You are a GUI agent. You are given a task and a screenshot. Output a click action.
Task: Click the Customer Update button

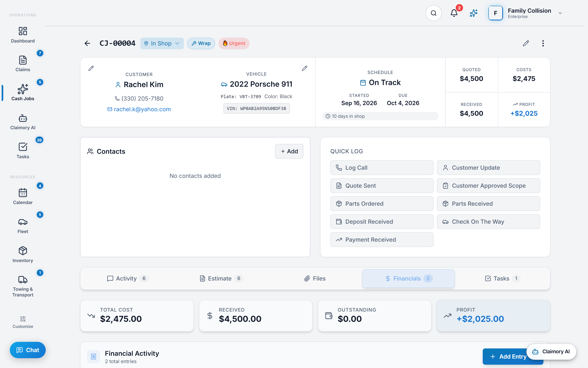[488, 168]
